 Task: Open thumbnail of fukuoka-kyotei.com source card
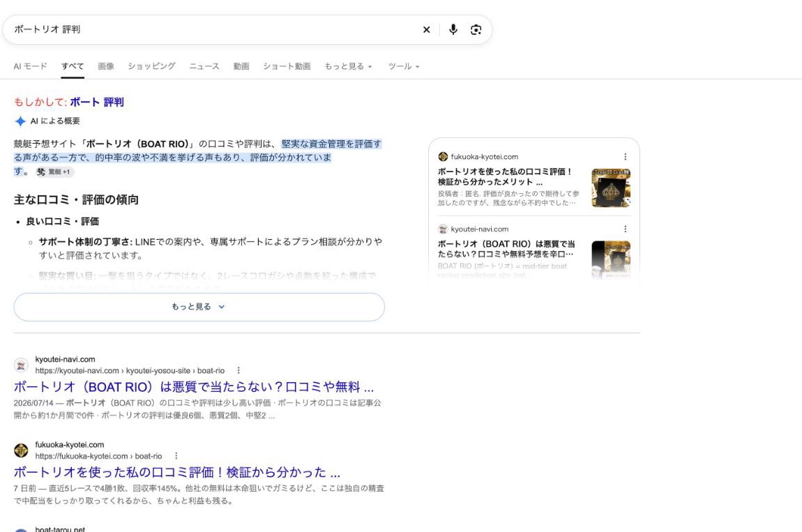(x=611, y=188)
